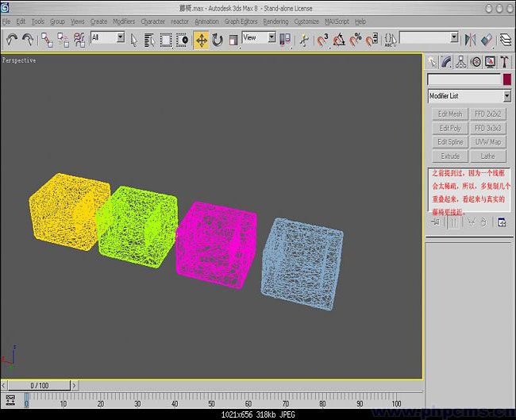
Task: Choose the Bind to Space Warp tool
Action: point(79,40)
